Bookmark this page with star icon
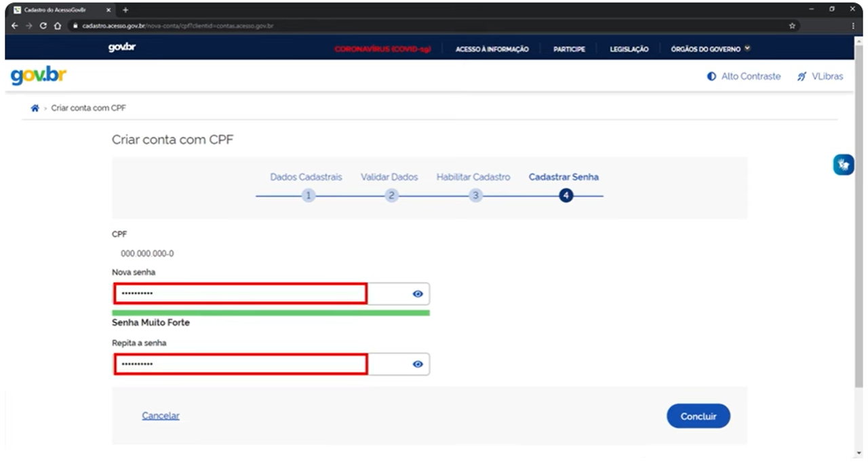Viewport: 868px width, 464px height. pyautogui.click(x=792, y=26)
